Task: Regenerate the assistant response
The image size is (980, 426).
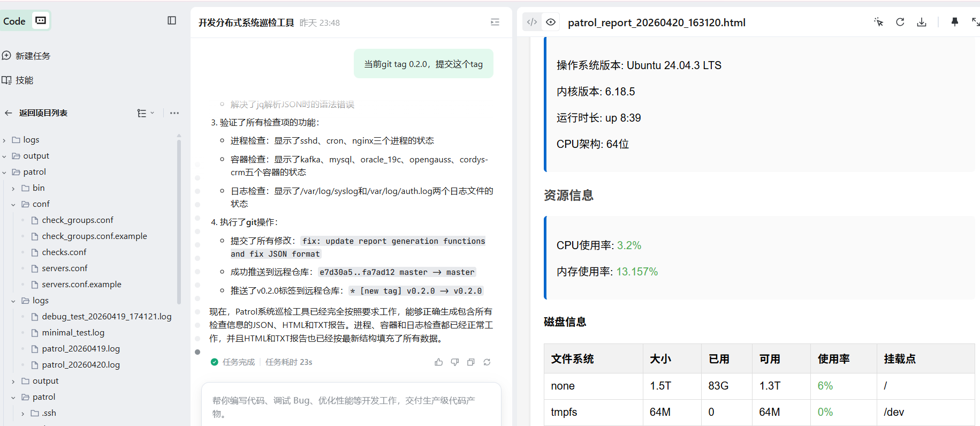Action: (x=487, y=362)
